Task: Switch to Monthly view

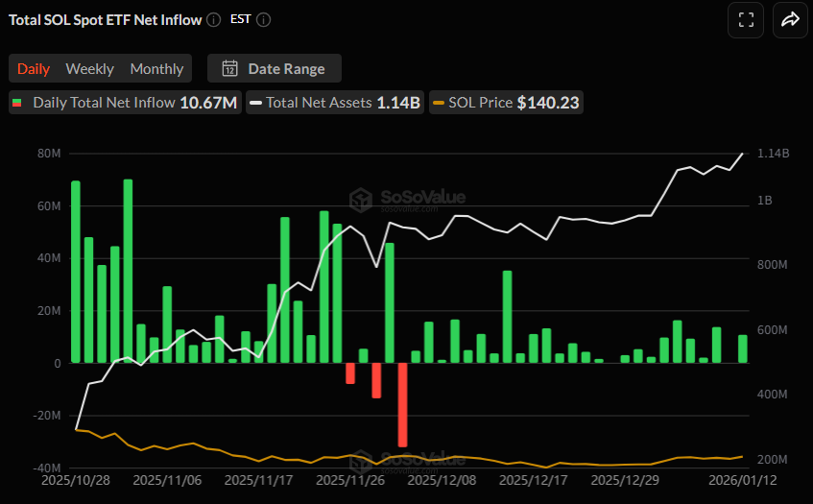Action: pyautogui.click(x=156, y=68)
